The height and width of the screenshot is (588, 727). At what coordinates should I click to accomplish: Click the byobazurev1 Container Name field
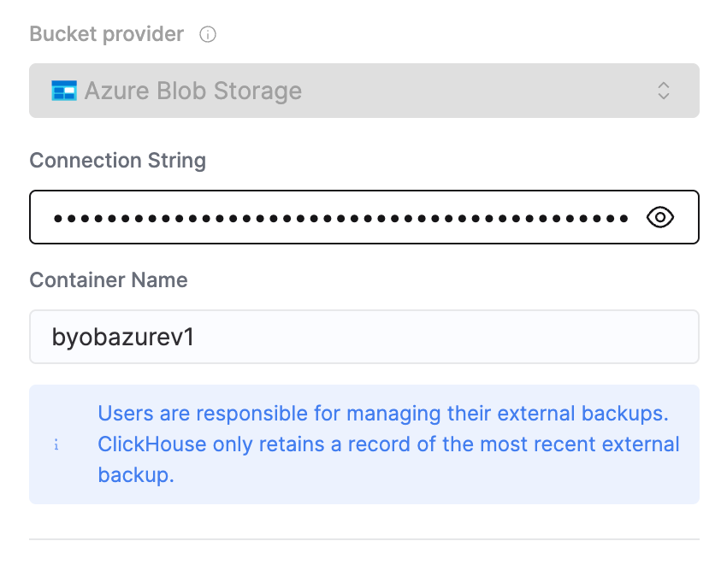(x=364, y=336)
